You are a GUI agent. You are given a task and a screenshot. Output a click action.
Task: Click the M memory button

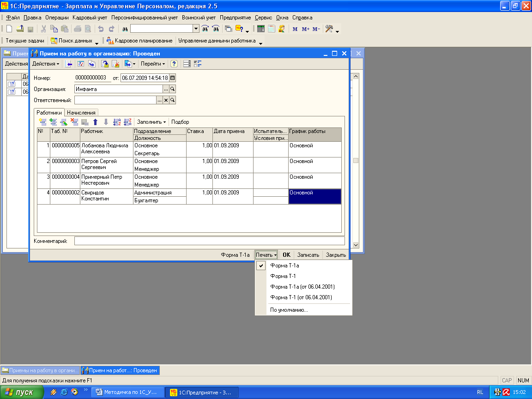pyautogui.click(x=295, y=29)
